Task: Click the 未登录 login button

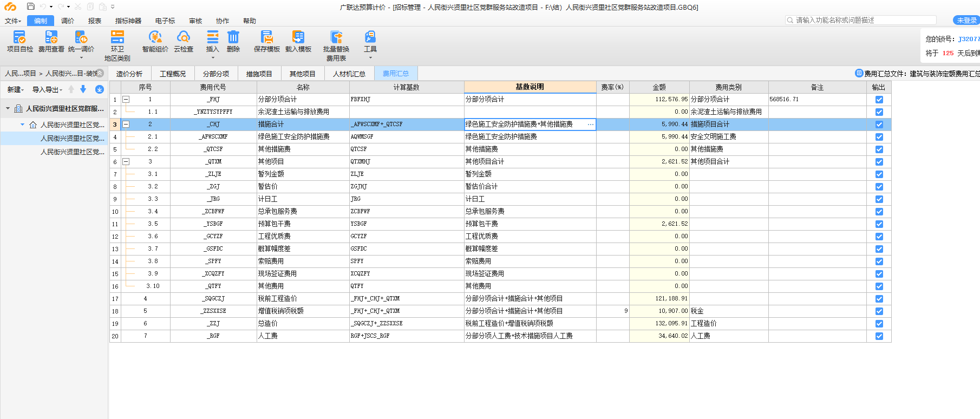Action: 966,20
